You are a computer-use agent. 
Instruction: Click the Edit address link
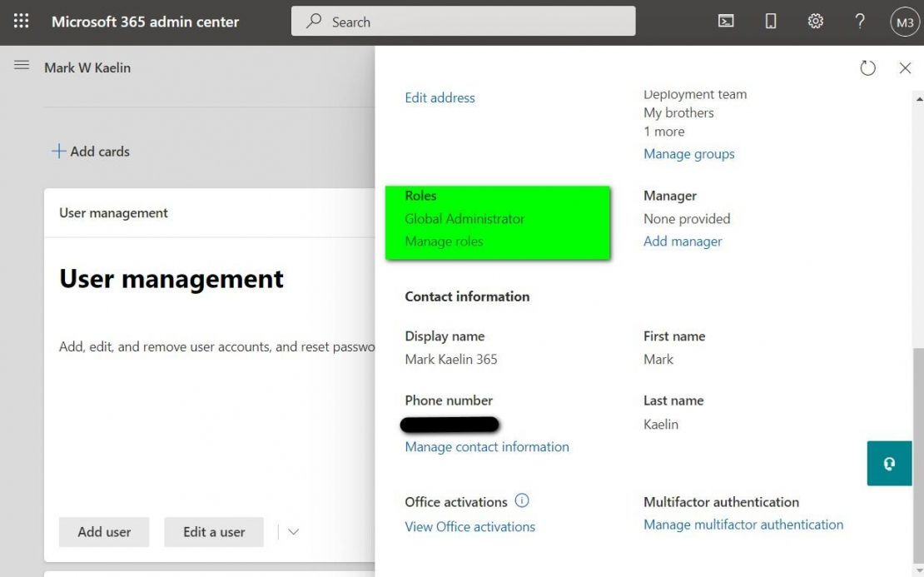click(x=440, y=97)
